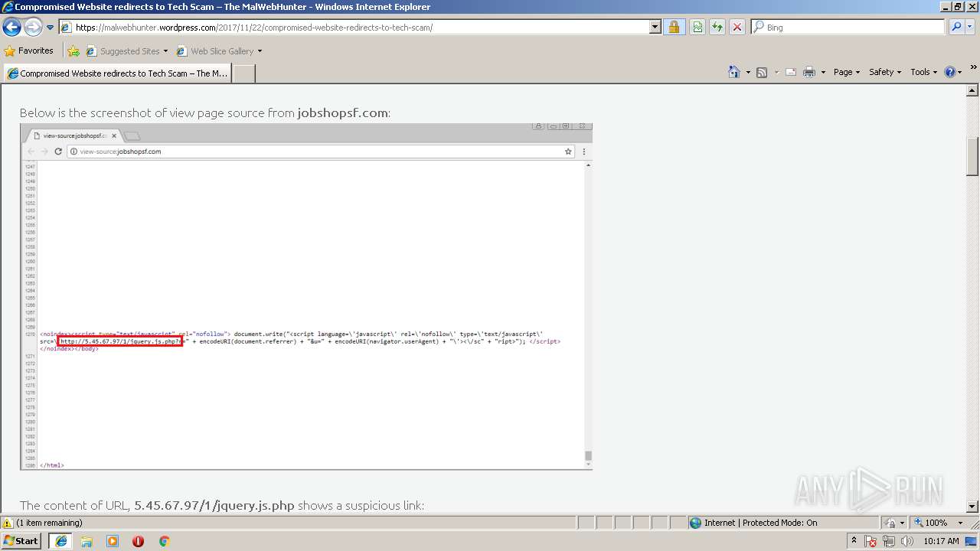Click the network tray icon
Viewport: 980px width, 551px height.
pyautogui.click(x=889, y=542)
